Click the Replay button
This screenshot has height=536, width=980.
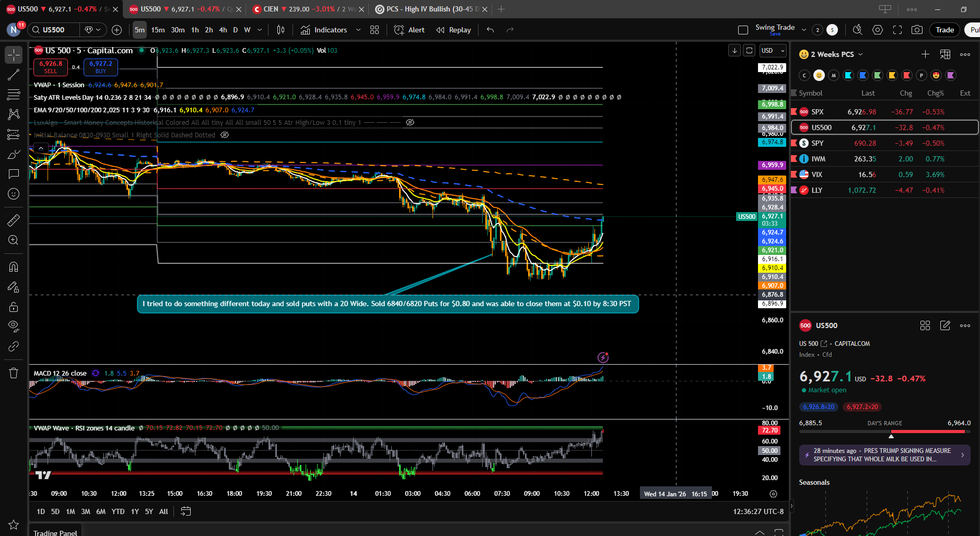pos(453,30)
